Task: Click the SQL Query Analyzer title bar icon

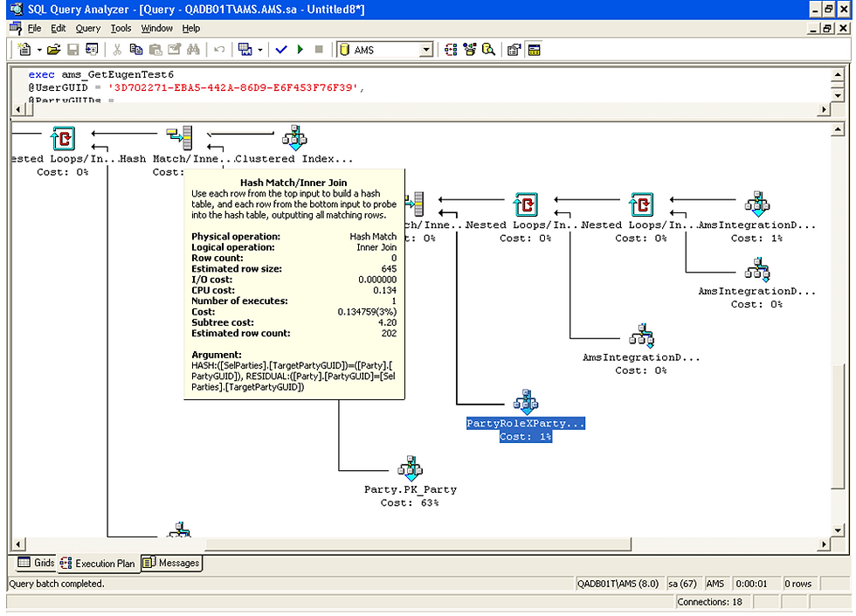Action: tap(17, 10)
